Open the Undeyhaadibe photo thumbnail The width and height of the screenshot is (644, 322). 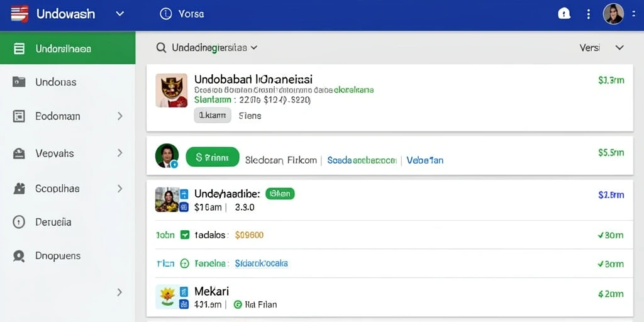click(x=167, y=199)
